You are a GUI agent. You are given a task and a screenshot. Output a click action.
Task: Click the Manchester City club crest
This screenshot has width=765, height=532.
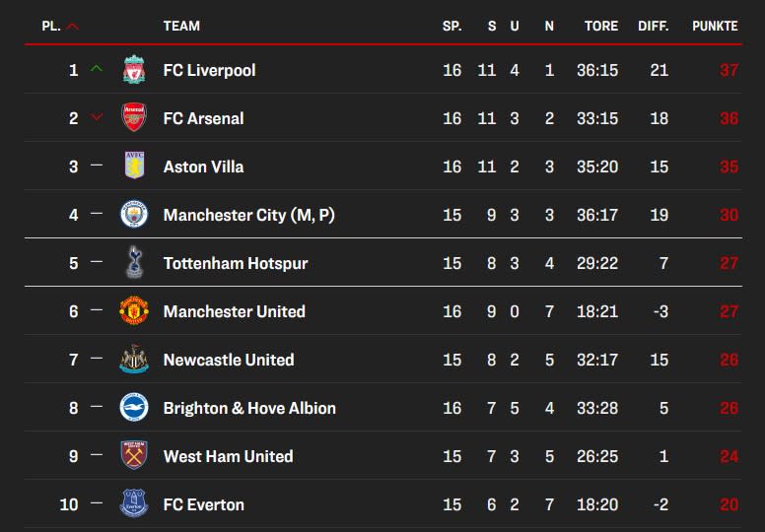(134, 214)
